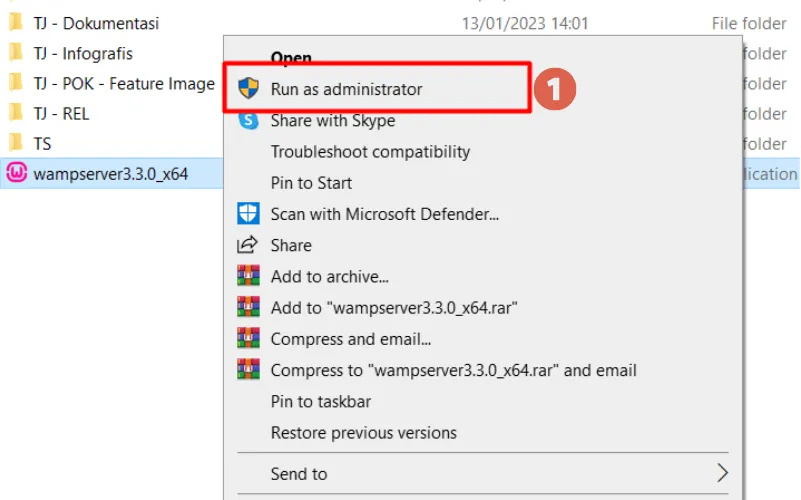801x500 pixels.
Task: Expand the Send to submenu arrow
Action: (x=722, y=473)
